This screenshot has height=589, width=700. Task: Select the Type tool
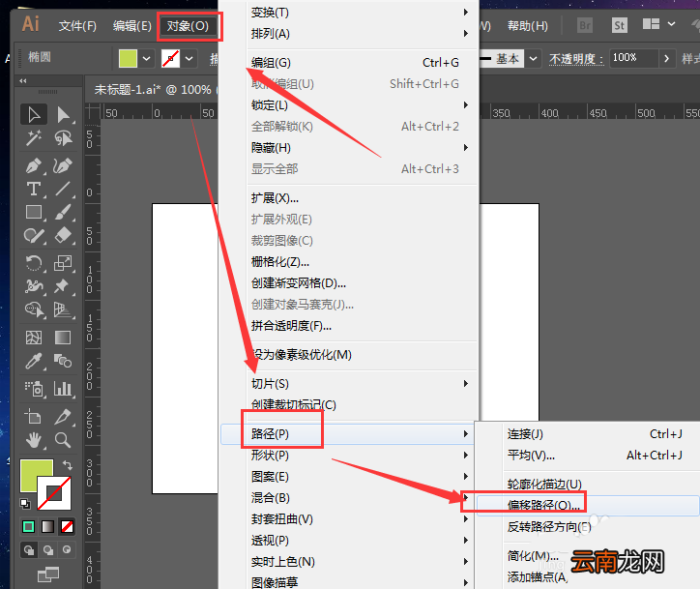click(34, 189)
